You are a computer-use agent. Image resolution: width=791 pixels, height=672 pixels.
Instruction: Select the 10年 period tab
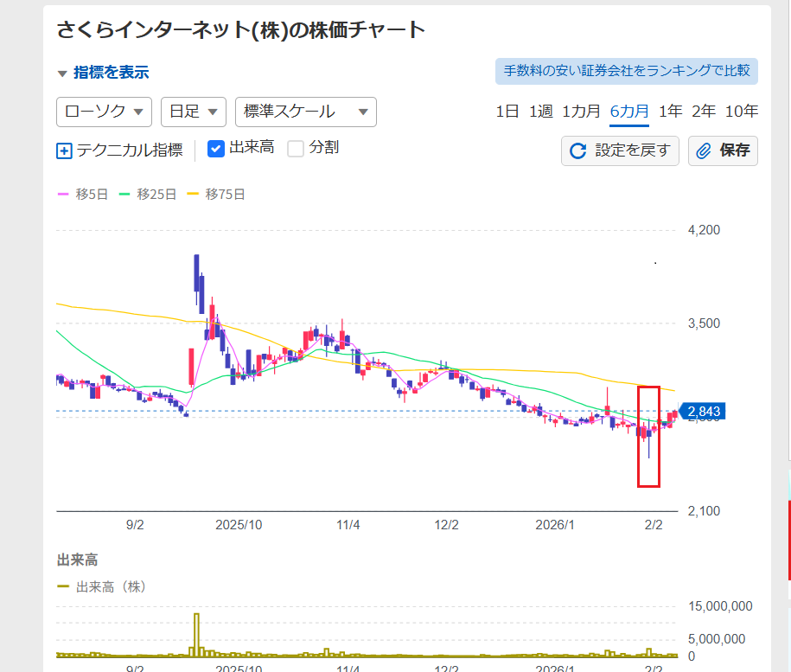coord(741,111)
